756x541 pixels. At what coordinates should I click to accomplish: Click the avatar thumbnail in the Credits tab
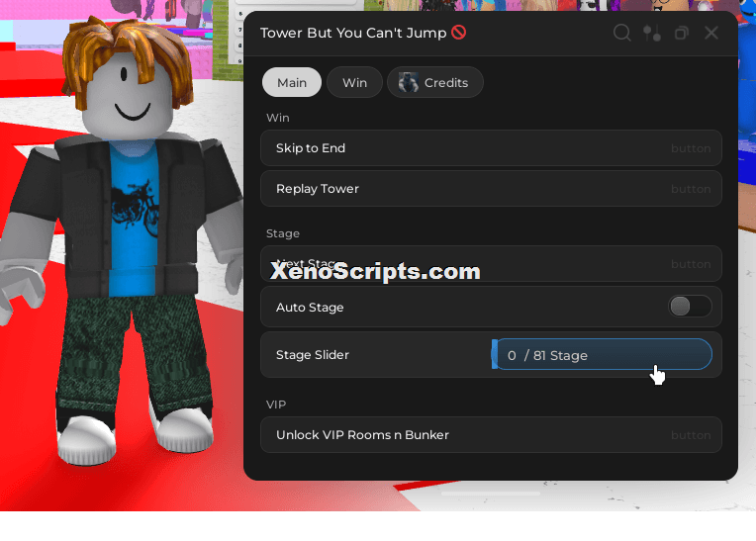409,82
